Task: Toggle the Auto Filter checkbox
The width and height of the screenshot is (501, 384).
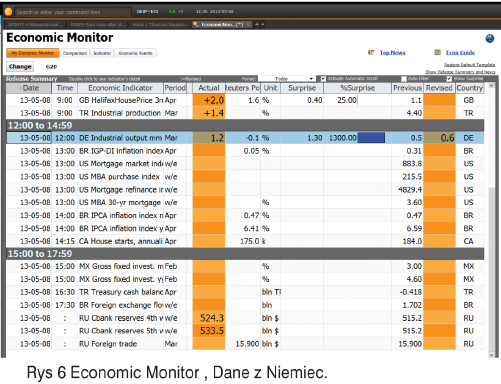Action: [404, 79]
